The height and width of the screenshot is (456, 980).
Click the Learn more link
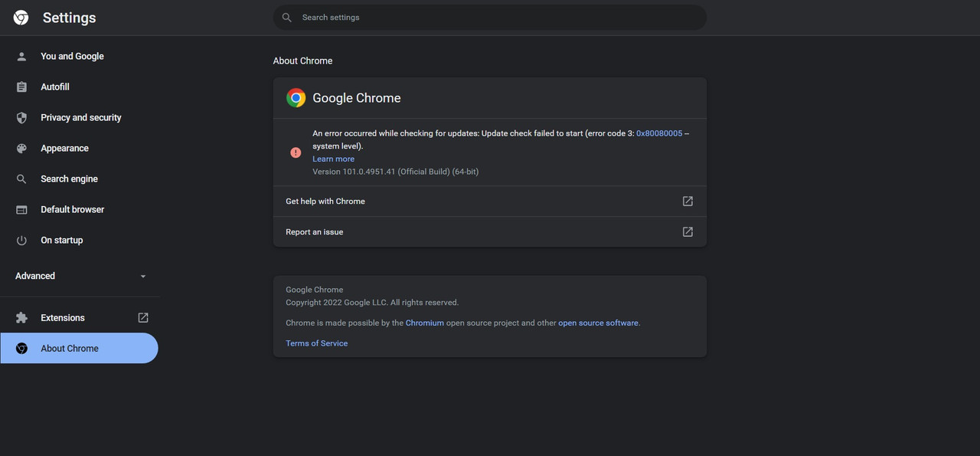tap(333, 159)
